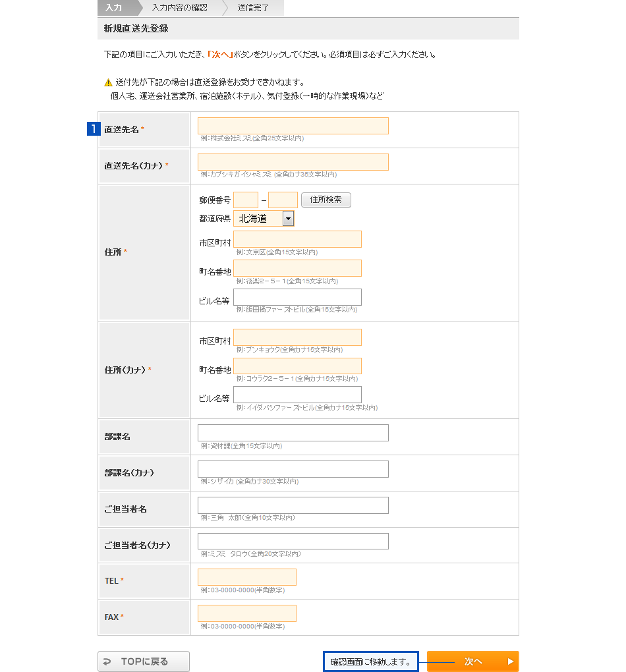The width and height of the screenshot is (626, 672).
Task: Click the ご担当者名(カナ) input field
Action: (293, 541)
